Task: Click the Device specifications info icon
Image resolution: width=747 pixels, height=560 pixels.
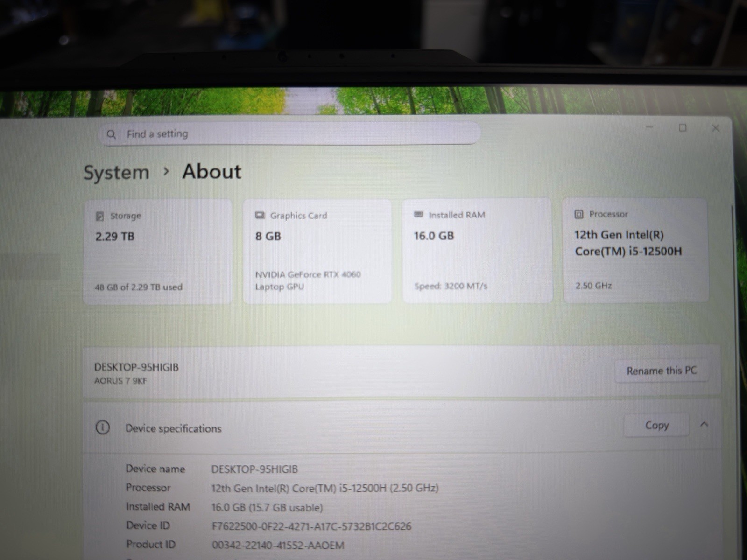Action: tap(103, 427)
